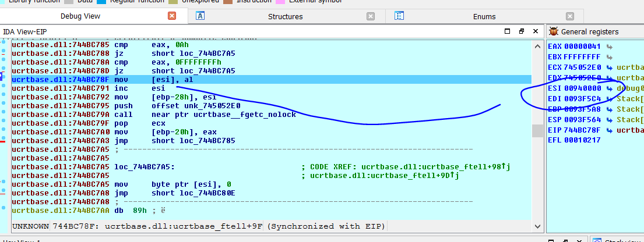Toggle breakpoint dot at address 744BC791

click(x=4, y=88)
